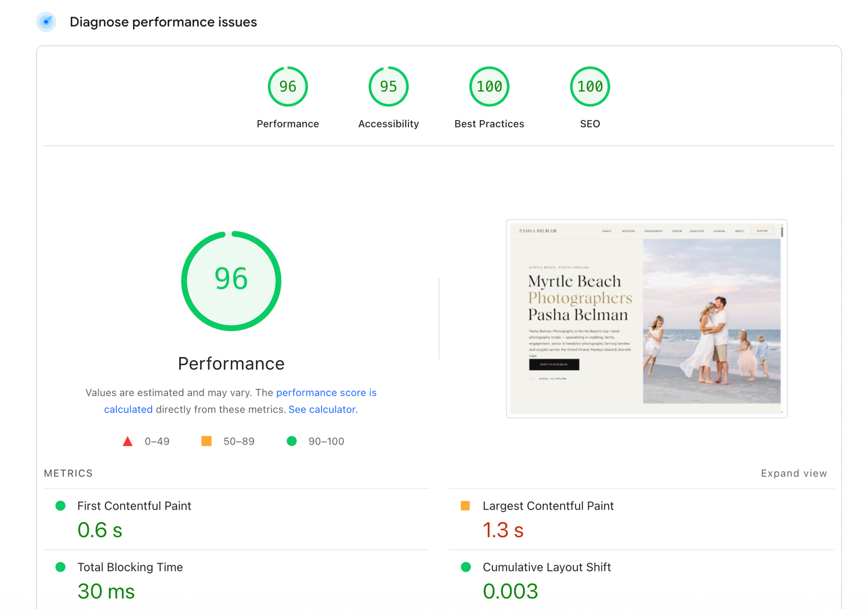Click the INQUIRE button in the preview
This screenshot has width=868, height=609.
tap(761, 230)
